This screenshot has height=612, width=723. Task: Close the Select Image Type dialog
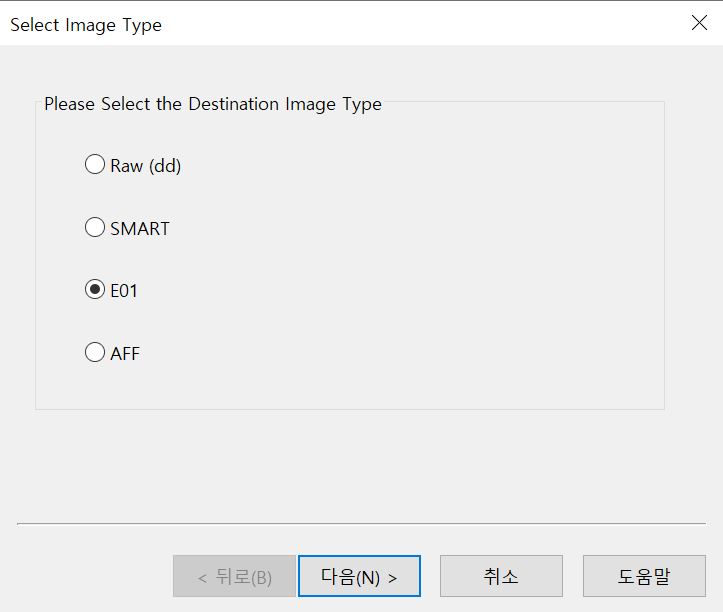coord(699,23)
